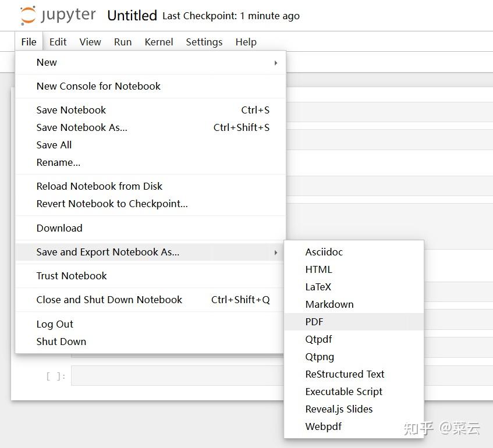Open the Help menu
Image resolution: width=493 pixels, height=448 pixels.
tap(246, 42)
